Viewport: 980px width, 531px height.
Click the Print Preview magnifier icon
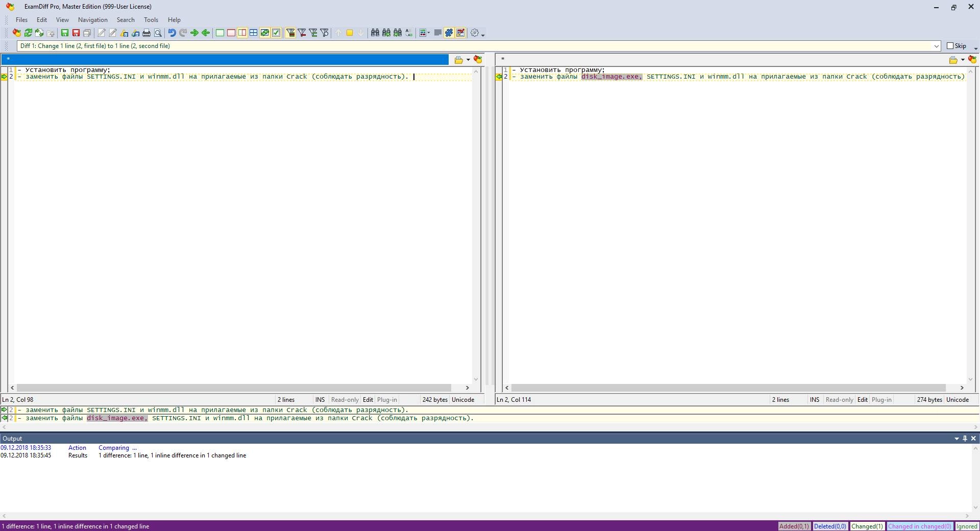(158, 33)
